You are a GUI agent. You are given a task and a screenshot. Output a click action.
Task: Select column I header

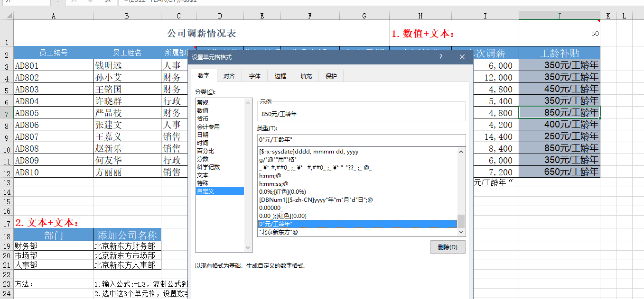[x=485, y=16]
